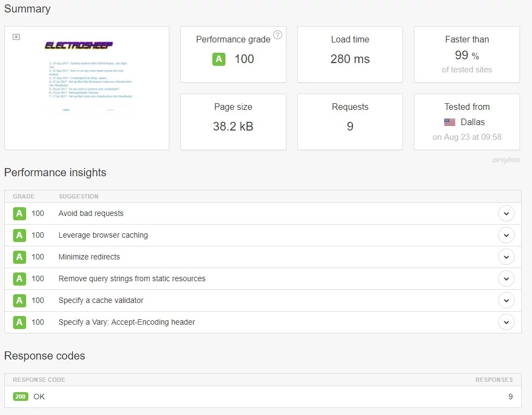
Task: Click the Performance grade help question icon
Action: click(278, 35)
